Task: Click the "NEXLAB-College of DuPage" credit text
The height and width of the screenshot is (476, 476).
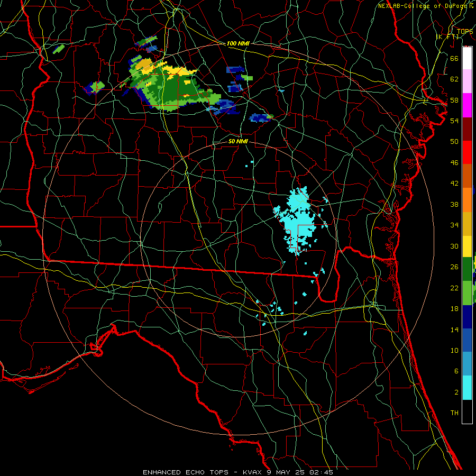Action: (422, 6)
